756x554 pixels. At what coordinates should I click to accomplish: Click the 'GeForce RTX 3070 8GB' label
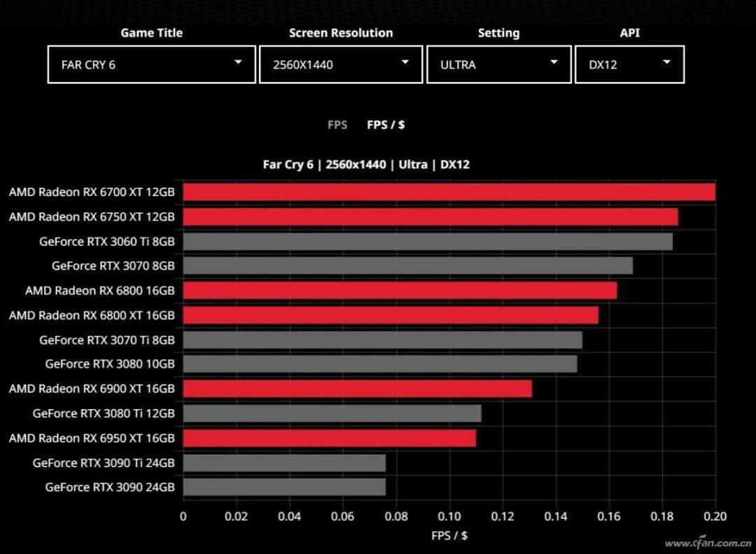click(x=113, y=265)
